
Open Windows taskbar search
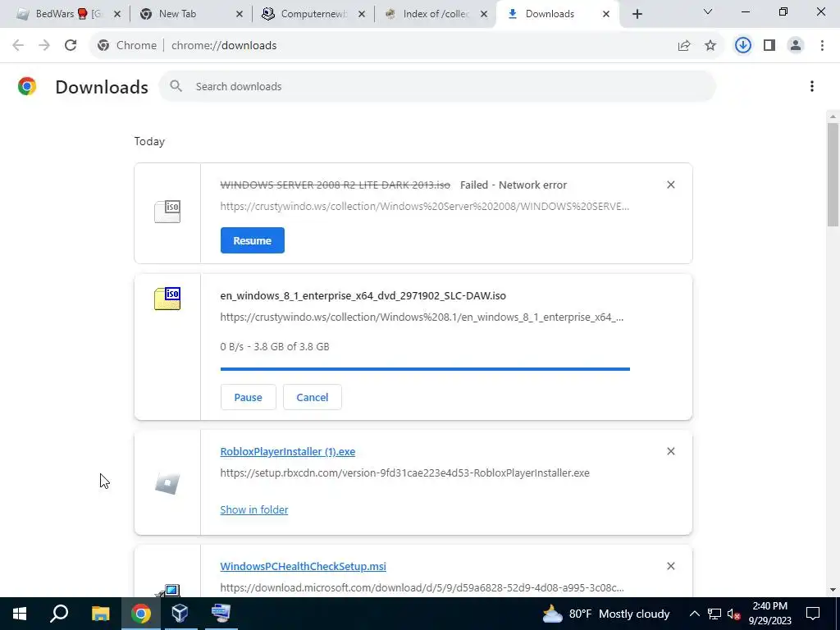click(x=59, y=614)
